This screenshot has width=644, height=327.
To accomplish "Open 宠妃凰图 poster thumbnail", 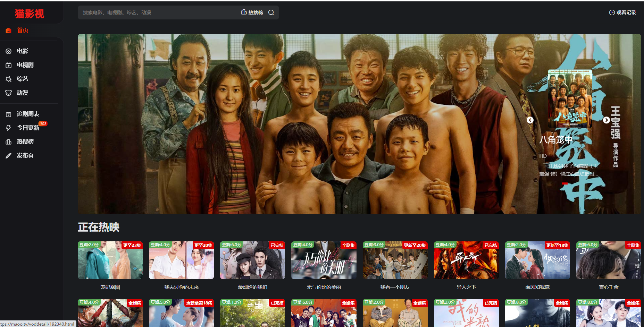I will coord(110,260).
